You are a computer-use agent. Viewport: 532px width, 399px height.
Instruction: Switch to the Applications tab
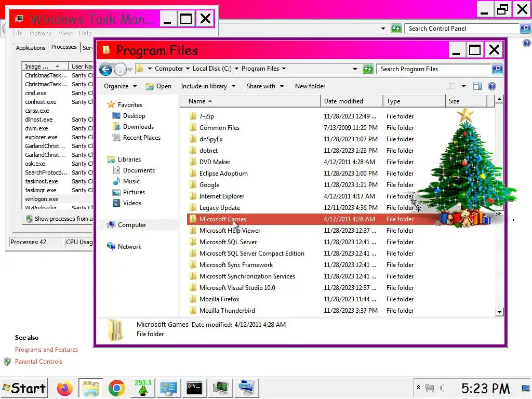(x=31, y=48)
